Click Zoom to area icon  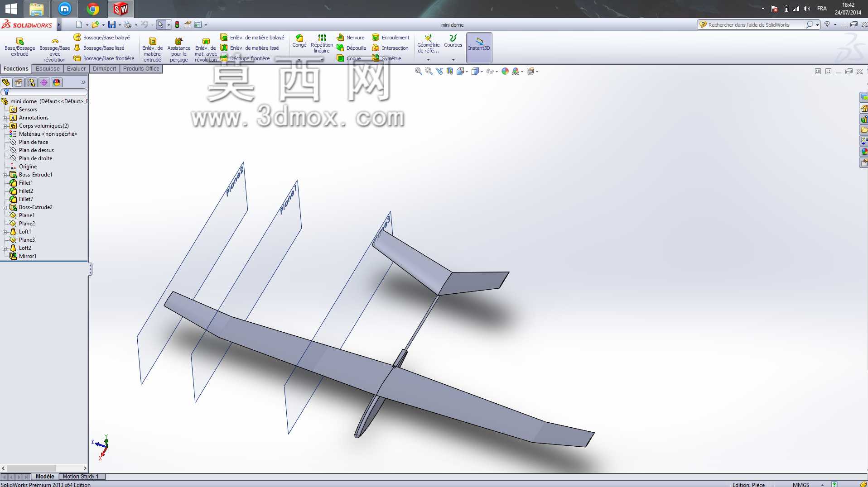429,71
